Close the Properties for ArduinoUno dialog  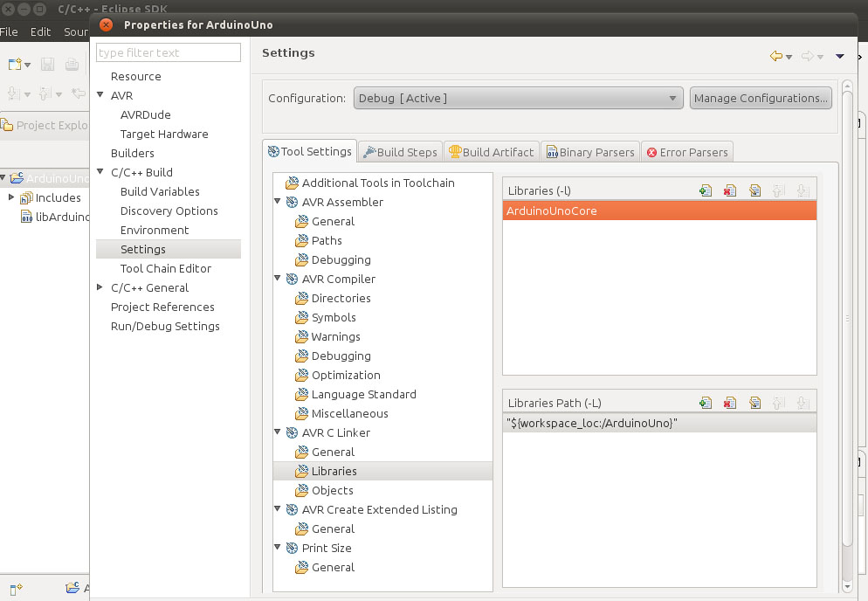(106, 25)
